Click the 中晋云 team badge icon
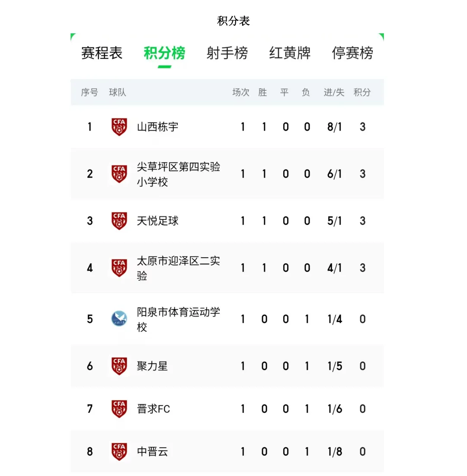Image resolution: width=467 pixels, height=476 pixels. click(119, 451)
